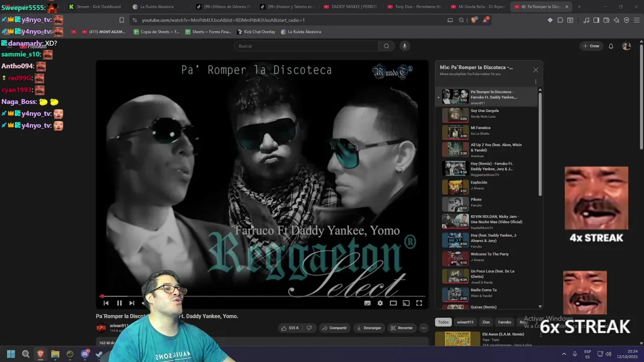644x362 pixels.
Task: Click the browser address bar URL
Action: pos(223,20)
